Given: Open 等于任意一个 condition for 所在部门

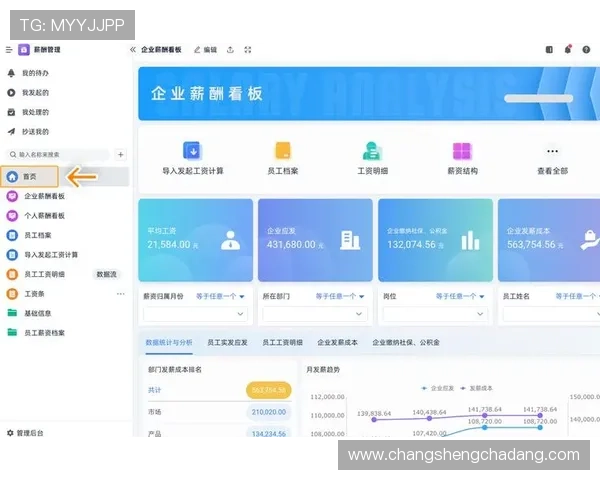Looking at the screenshot, I should click(x=340, y=296).
